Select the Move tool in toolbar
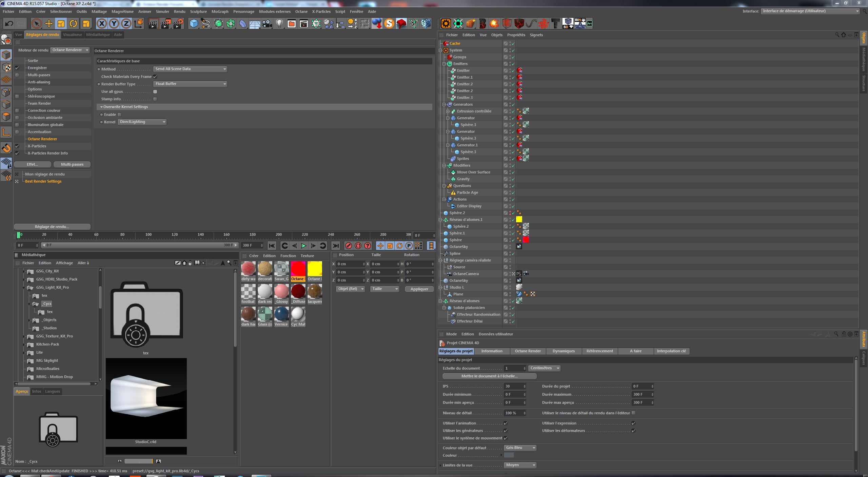Screen dimensions: 868x477 [49, 23]
